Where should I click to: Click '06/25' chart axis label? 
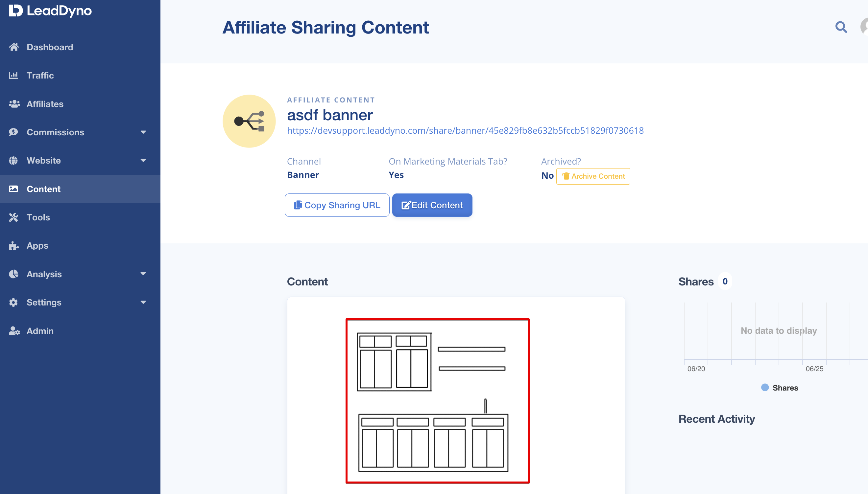(814, 369)
